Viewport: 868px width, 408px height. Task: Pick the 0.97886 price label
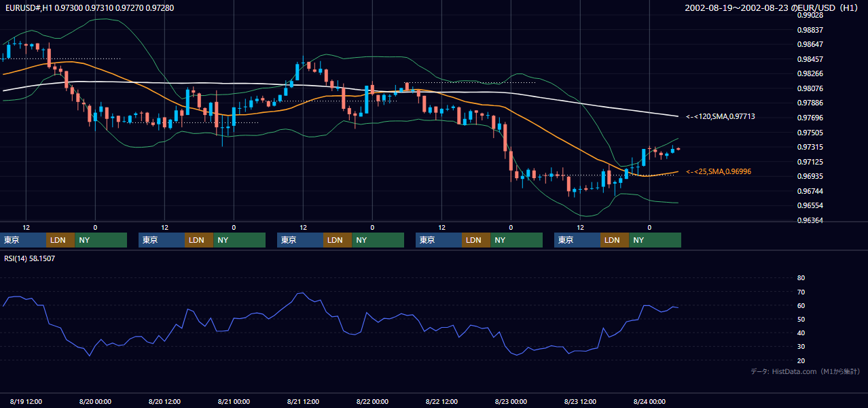click(x=810, y=103)
